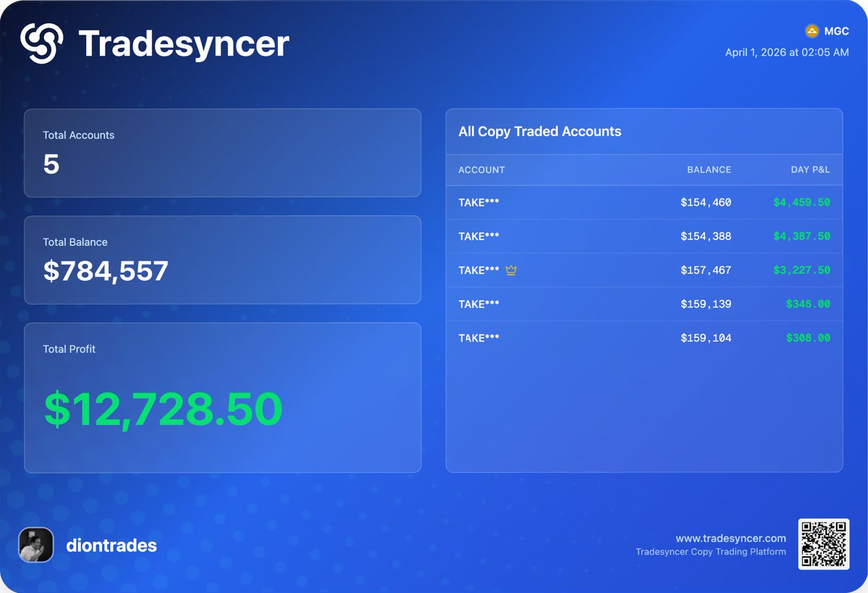Click the diontrades username text
The width and height of the screenshot is (868, 593).
pos(111,545)
